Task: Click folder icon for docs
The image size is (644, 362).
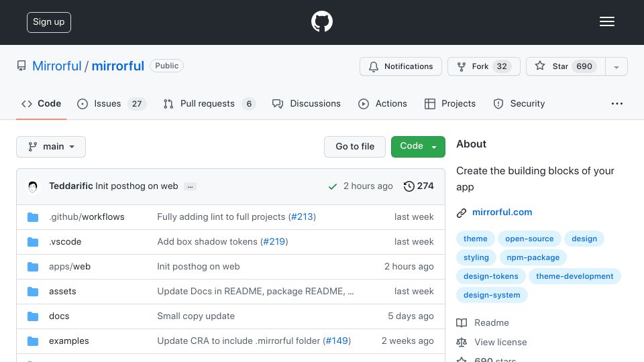Action: point(33,316)
